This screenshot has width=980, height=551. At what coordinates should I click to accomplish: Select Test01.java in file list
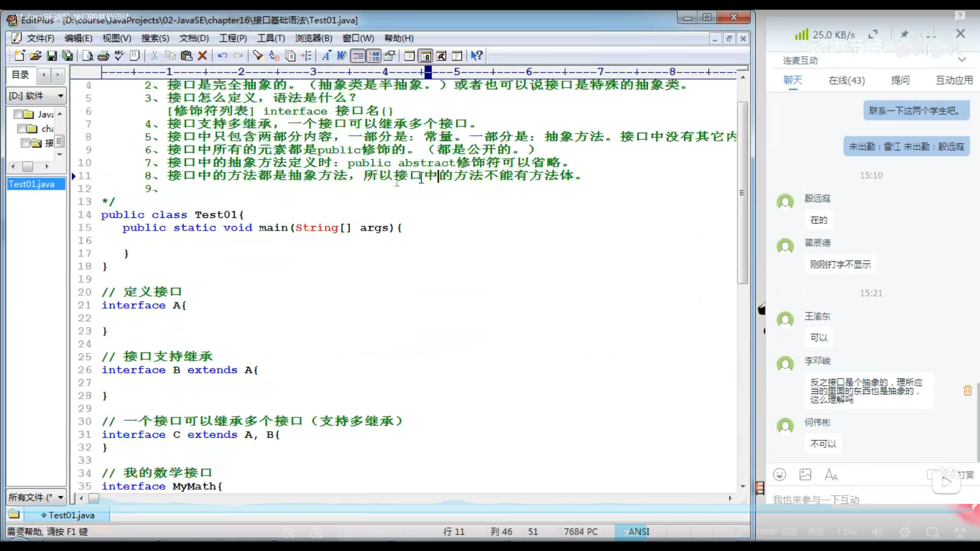[32, 184]
